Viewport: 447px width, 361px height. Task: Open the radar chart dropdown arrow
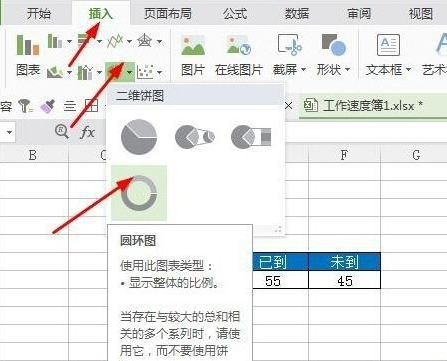point(159,42)
